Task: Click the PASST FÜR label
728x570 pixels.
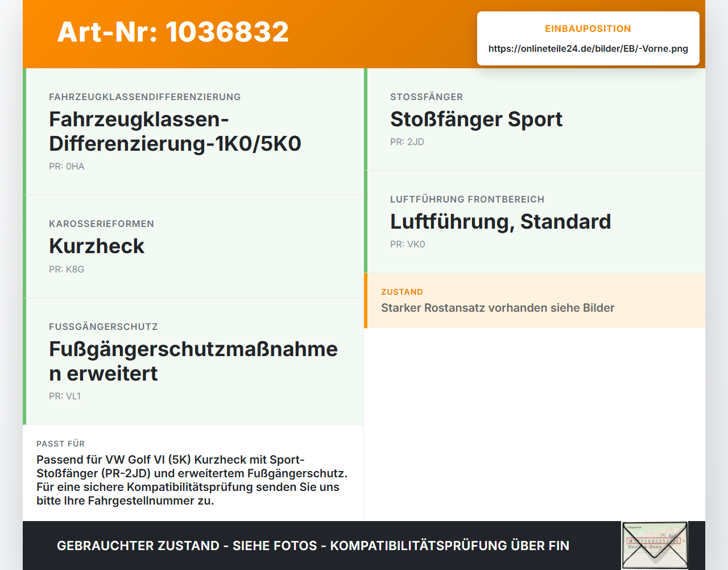Action: 60,444
